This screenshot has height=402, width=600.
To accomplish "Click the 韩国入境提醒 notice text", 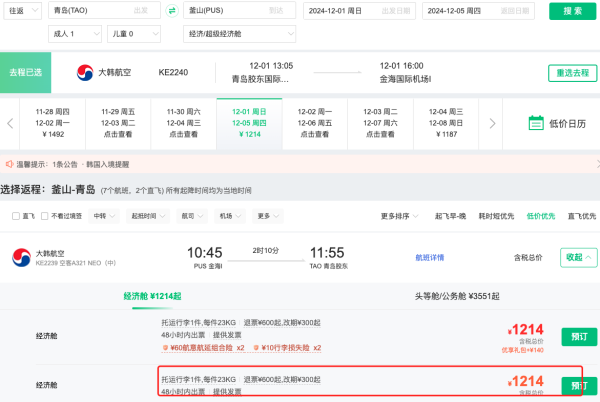I will [108, 164].
